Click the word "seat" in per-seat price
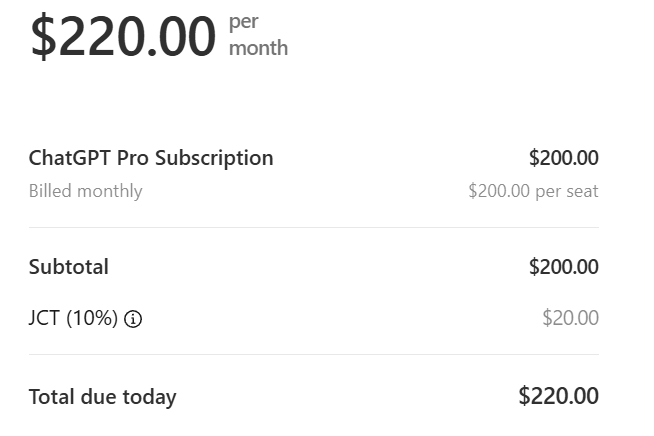 (x=581, y=191)
